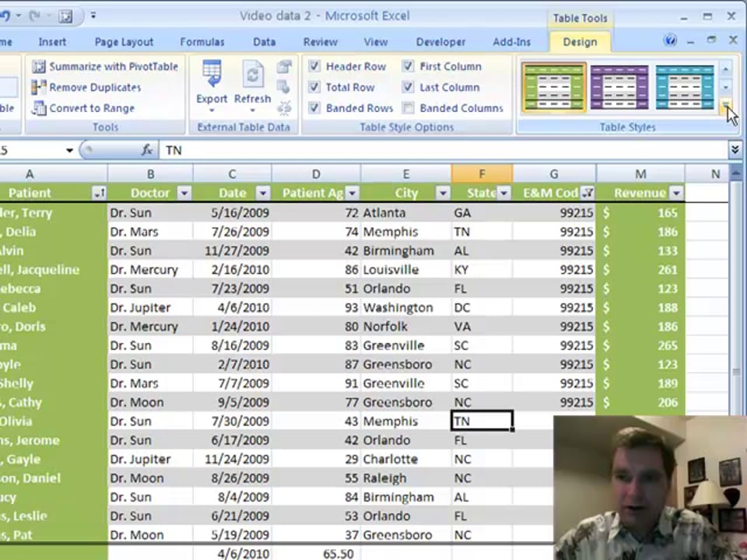Screen dimensions: 747x560
Task: Apply the green table style
Action: point(553,87)
